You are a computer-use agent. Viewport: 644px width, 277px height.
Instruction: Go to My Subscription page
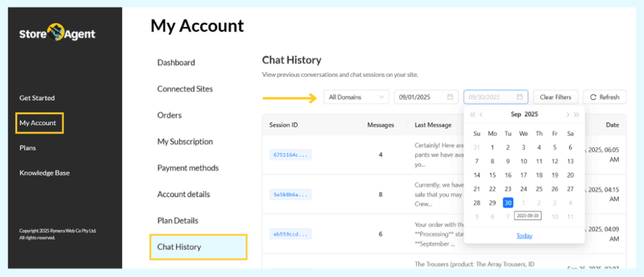(185, 142)
